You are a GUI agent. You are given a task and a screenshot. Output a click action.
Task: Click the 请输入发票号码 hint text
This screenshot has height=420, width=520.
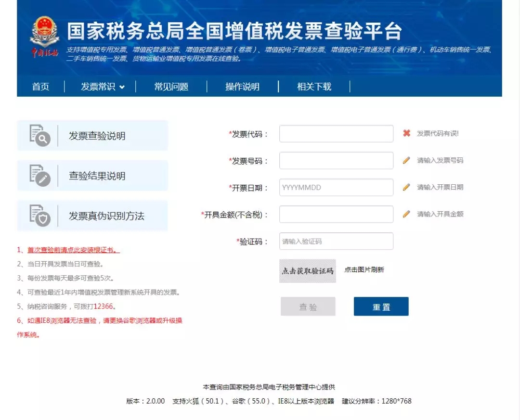pyautogui.click(x=440, y=160)
